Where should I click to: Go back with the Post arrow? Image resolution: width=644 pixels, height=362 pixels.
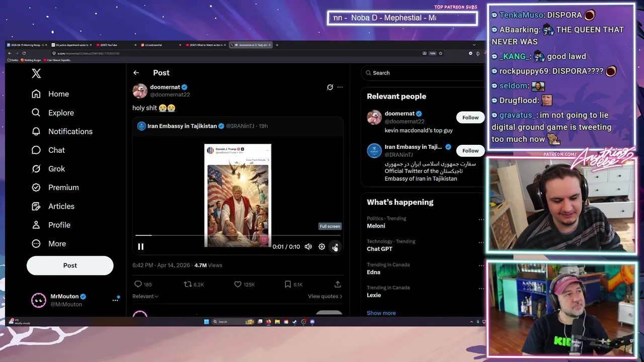click(x=136, y=73)
